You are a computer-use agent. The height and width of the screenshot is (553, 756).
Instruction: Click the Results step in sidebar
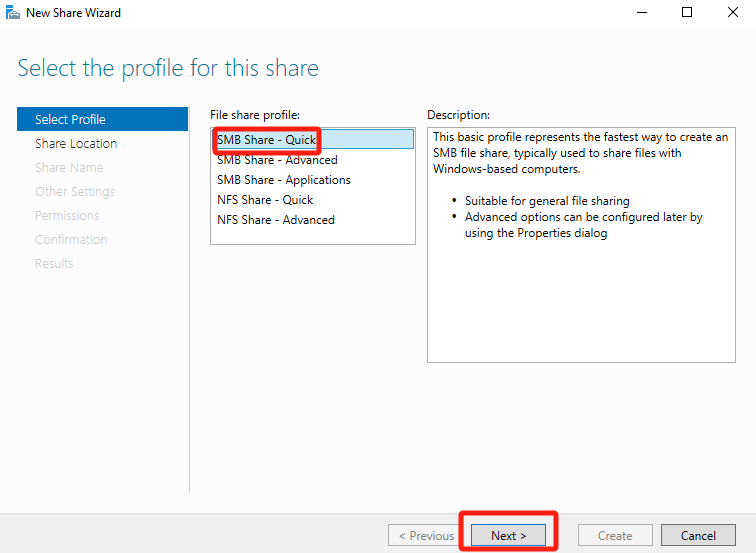[54, 264]
